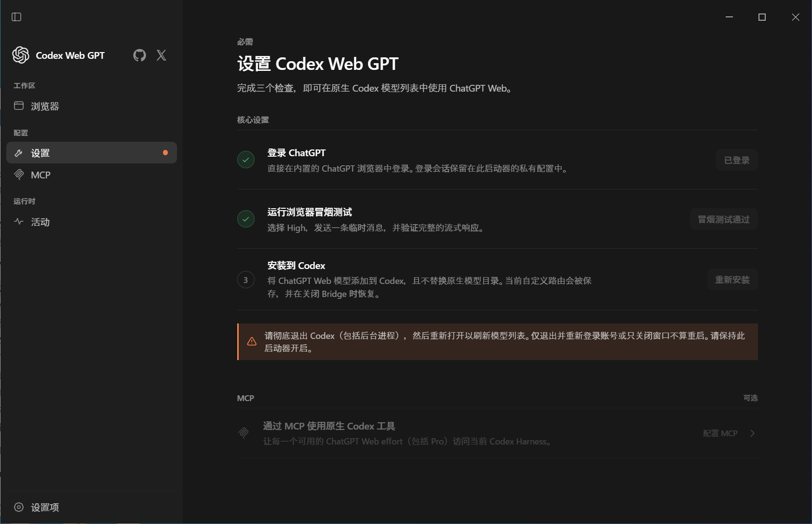Click the 已登录 button
This screenshot has width=812, height=524.
tap(737, 160)
